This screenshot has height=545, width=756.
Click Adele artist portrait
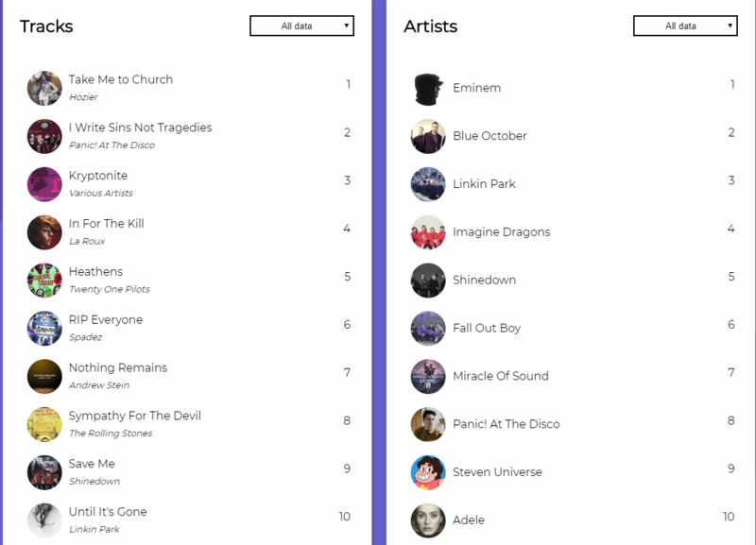coord(428,520)
